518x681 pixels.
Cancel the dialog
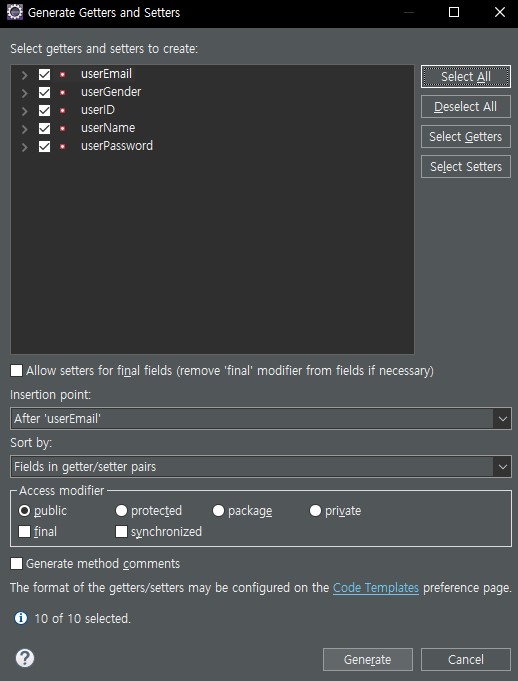[x=466, y=660]
